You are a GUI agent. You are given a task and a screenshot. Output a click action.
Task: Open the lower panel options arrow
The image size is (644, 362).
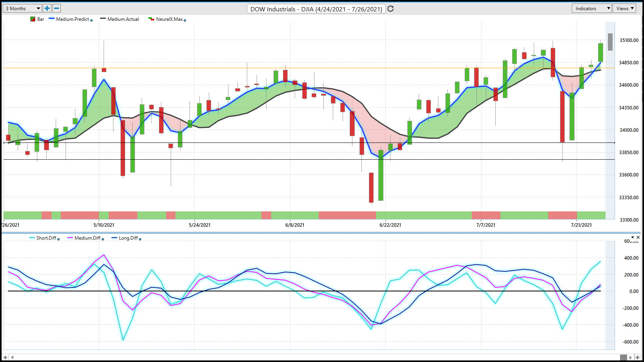633,237
